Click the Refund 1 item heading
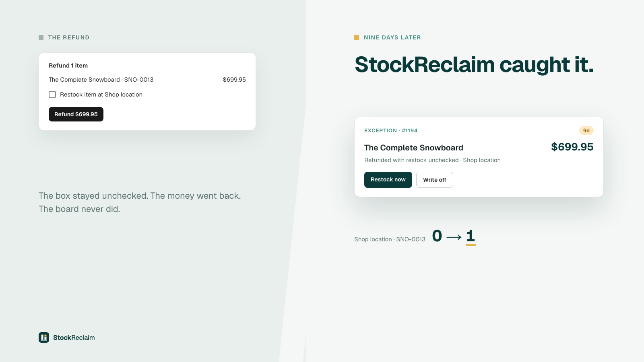644x362 pixels. pyautogui.click(x=68, y=66)
